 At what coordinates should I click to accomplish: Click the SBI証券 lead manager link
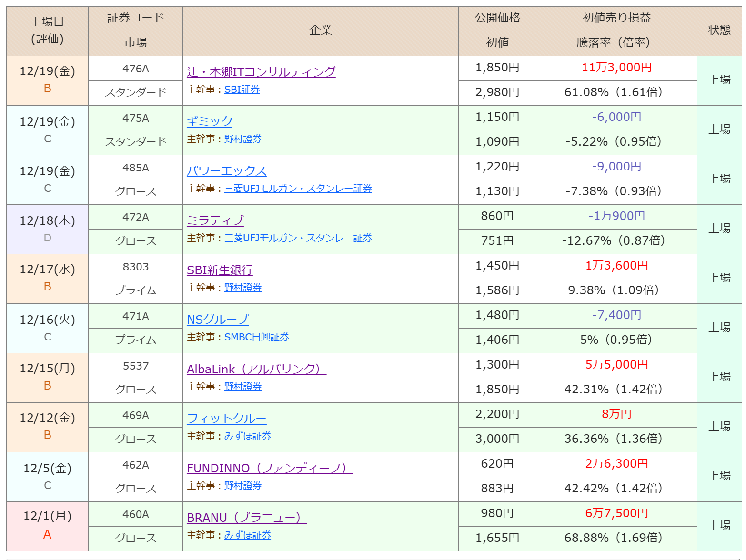point(242,90)
